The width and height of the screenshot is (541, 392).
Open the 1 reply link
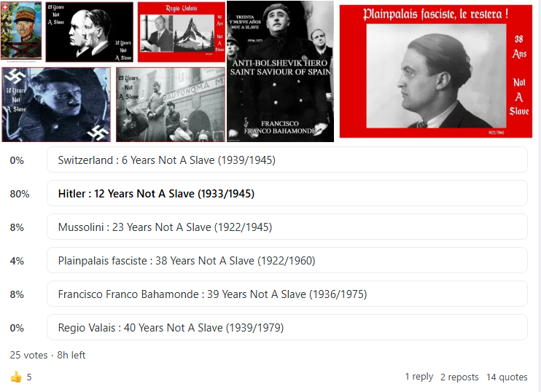[419, 377]
